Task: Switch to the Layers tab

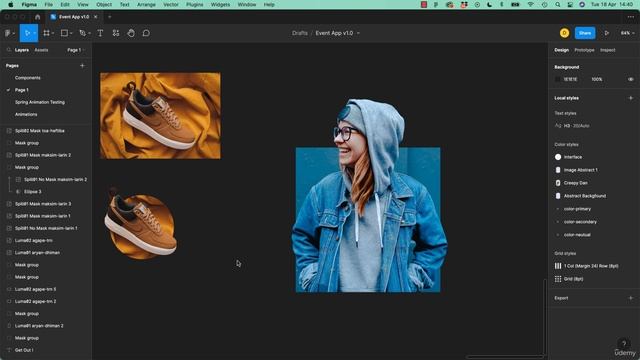Action: [x=22, y=50]
